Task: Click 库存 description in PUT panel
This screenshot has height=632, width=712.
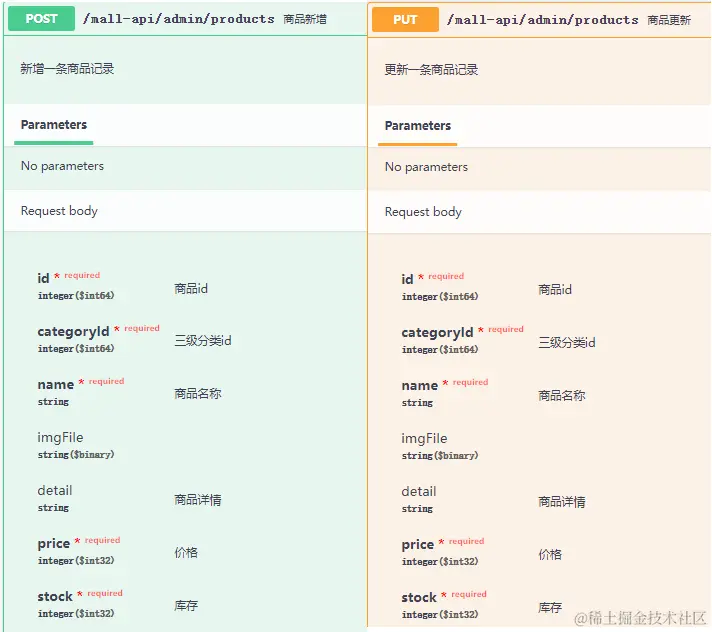Action: coord(550,607)
